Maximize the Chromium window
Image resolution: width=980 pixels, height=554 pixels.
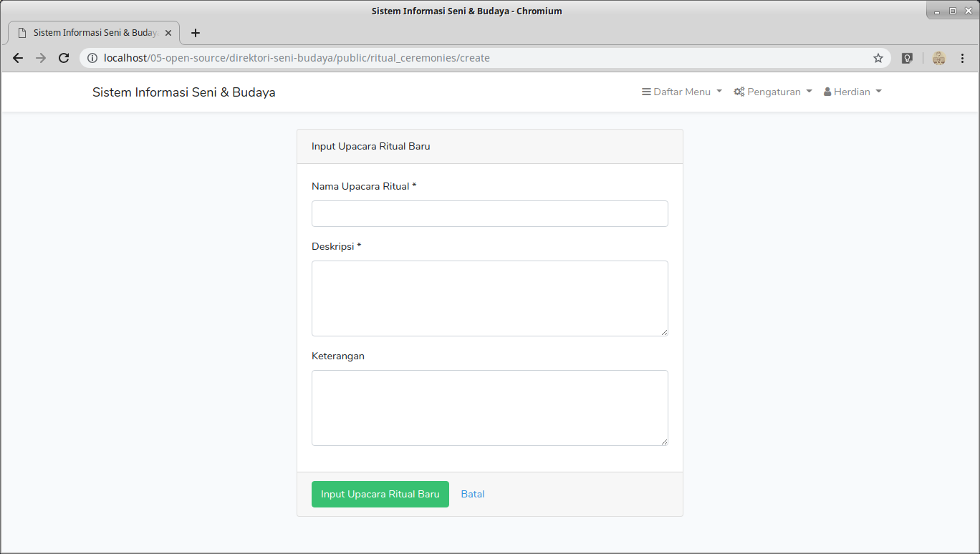point(952,11)
